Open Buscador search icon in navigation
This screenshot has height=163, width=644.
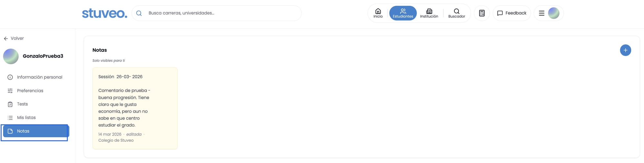point(457,13)
